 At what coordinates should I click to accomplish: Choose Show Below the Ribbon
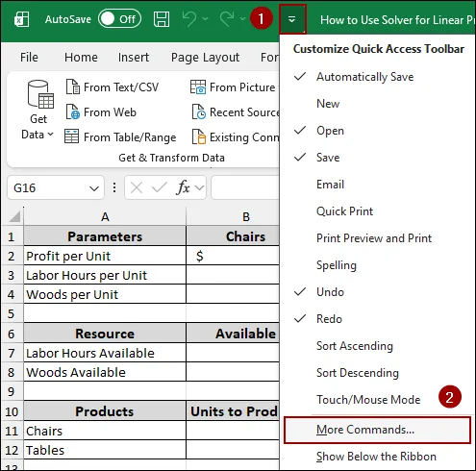(x=378, y=457)
